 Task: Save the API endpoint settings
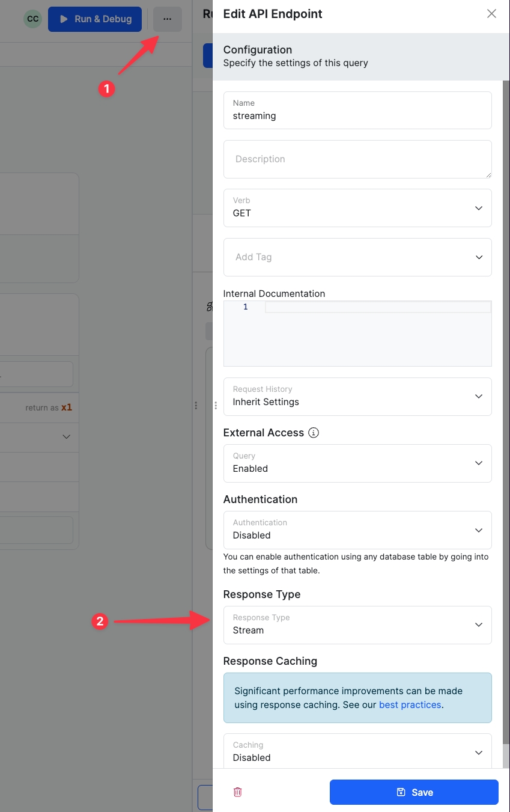(x=414, y=792)
